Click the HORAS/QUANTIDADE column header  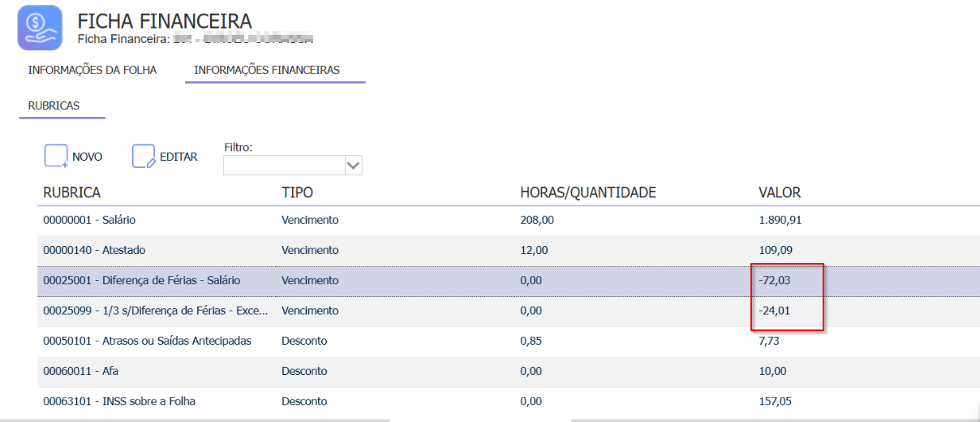pos(588,193)
